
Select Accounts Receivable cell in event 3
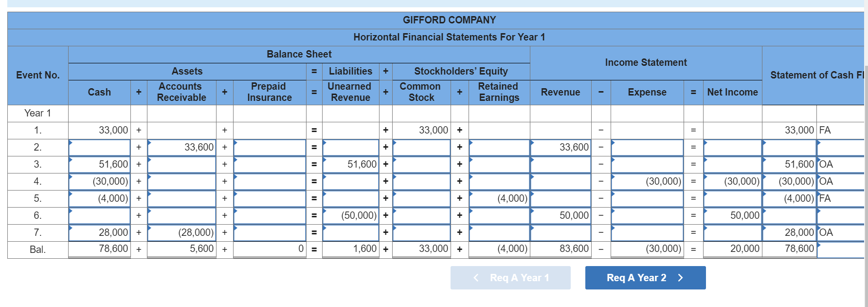(181, 164)
